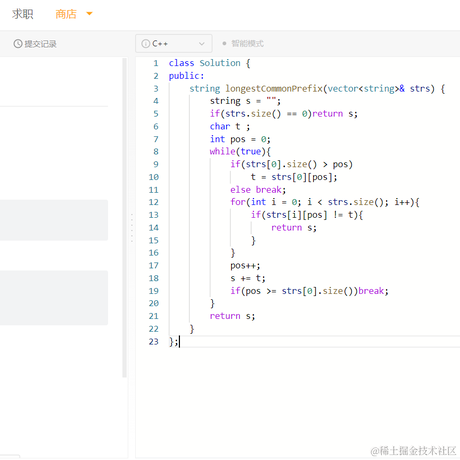Click the for loop on line 12

(325, 202)
